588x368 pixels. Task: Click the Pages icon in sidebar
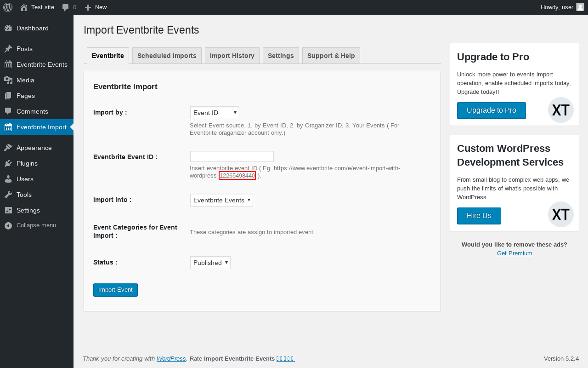click(x=8, y=96)
